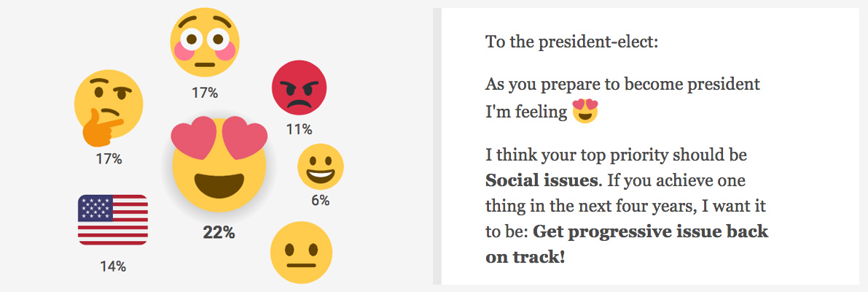Image resolution: width=868 pixels, height=292 pixels.
Task: Click the 6% label under grinning face
Action: pos(321,201)
